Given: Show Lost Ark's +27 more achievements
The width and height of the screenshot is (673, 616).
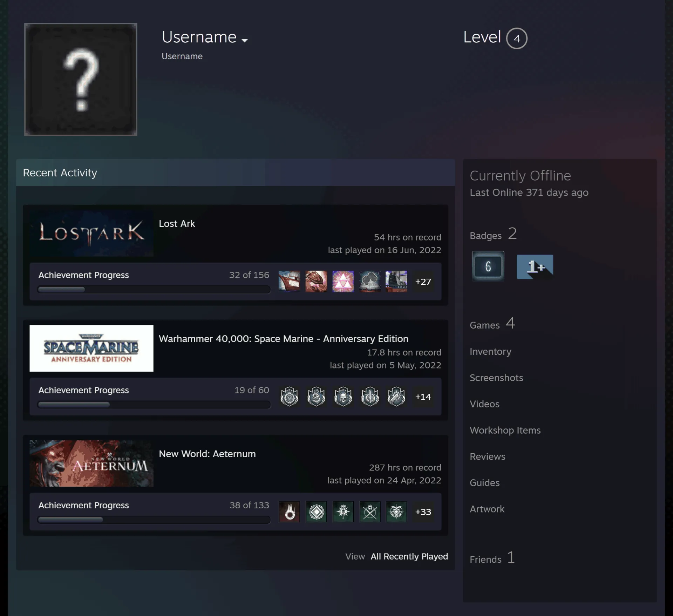Looking at the screenshot, I should pos(423,282).
